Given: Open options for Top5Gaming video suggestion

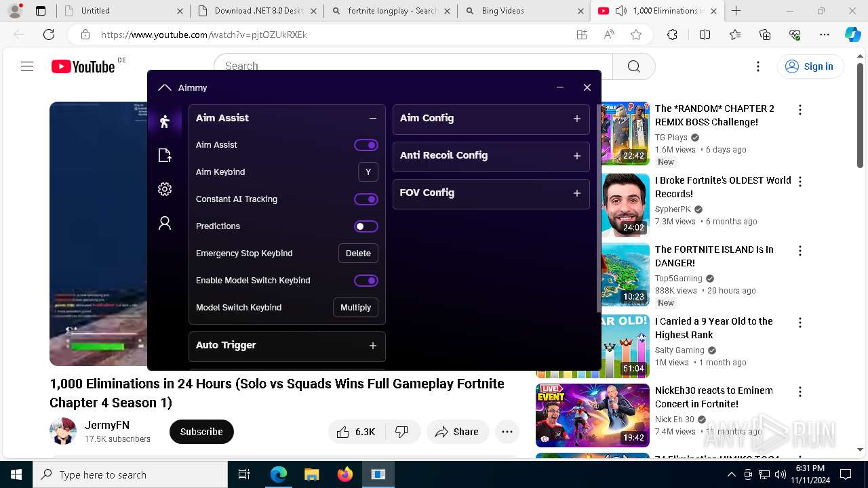Looking at the screenshot, I should 800,251.
